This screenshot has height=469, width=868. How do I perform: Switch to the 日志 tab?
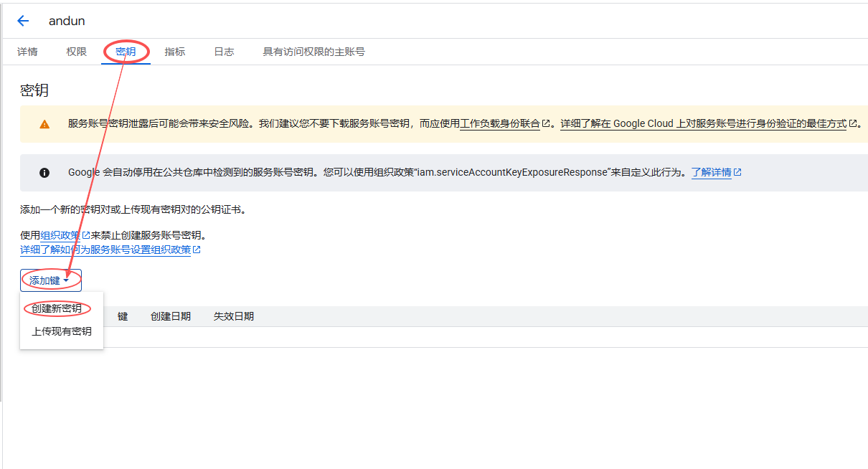point(224,52)
